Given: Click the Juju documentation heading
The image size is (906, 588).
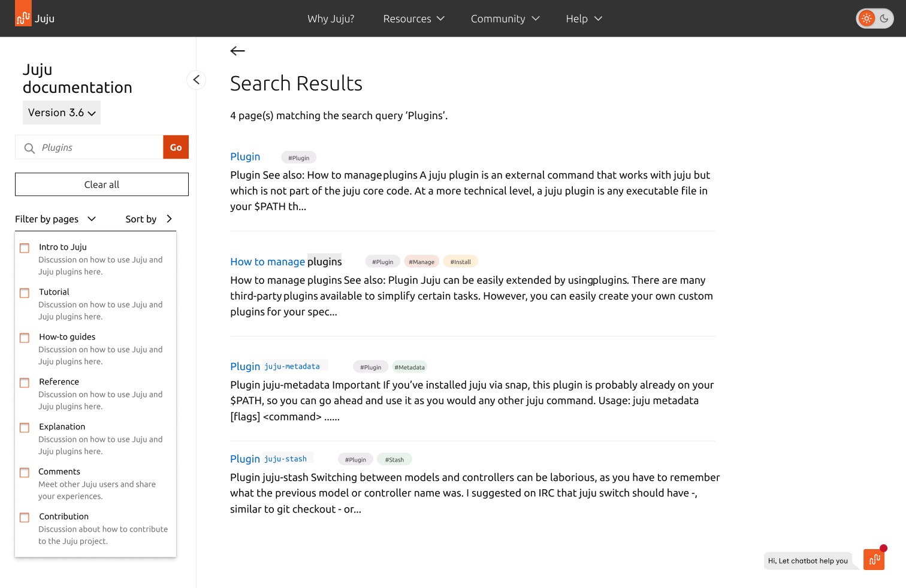Looking at the screenshot, I should coord(77,78).
